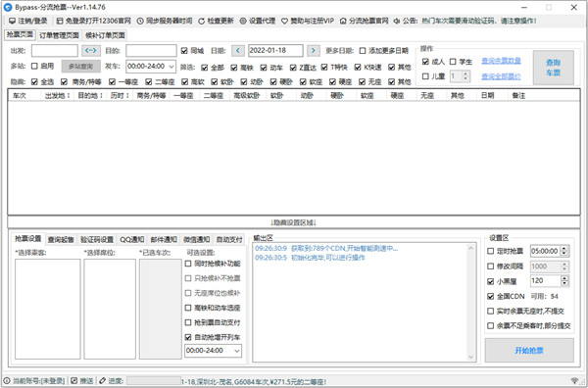Toggle 高铁 filter checkbox

pos(234,68)
